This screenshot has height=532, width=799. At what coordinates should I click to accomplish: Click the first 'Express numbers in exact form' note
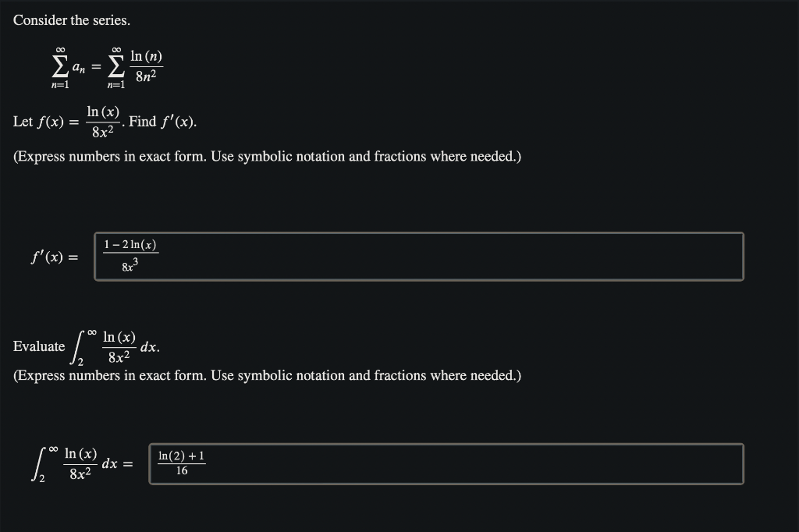point(268,156)
